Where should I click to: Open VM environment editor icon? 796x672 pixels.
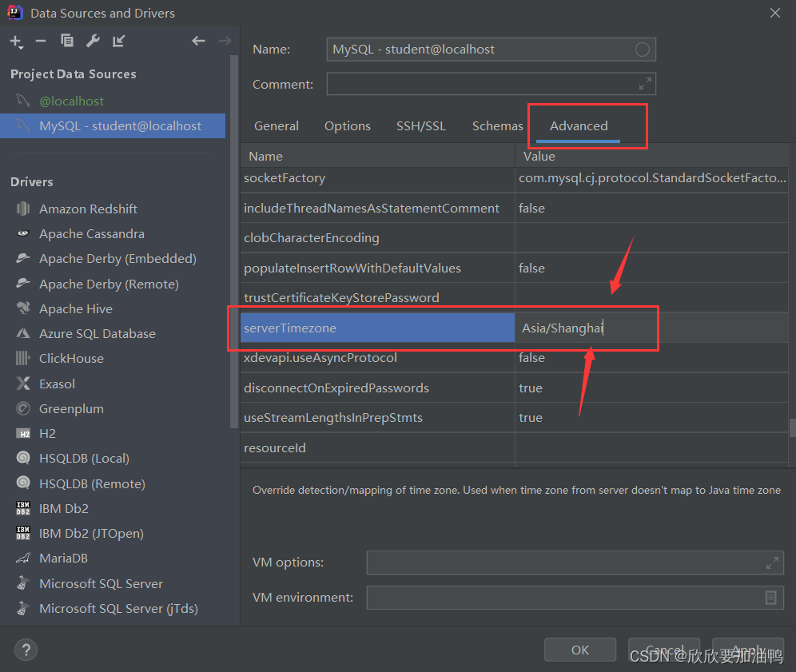coord(770,598)
